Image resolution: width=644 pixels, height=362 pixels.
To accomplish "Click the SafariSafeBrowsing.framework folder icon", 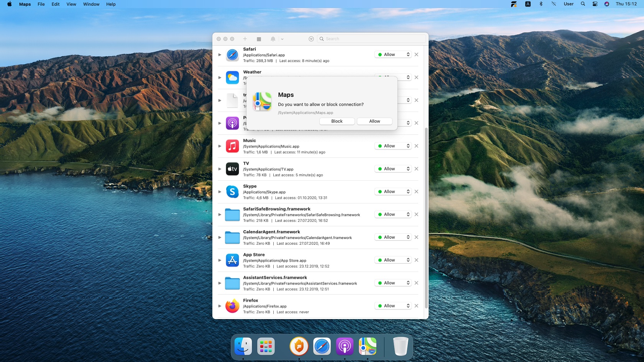I will (x=232, y=215).
